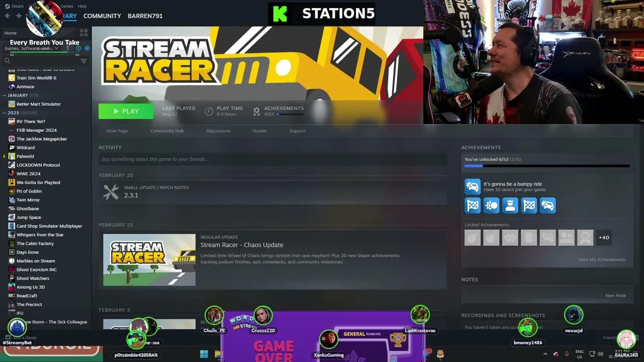Screen dimensions: 644x362
Task: Click the We Gotta Go Playtest icon
Action: pos(12,183)
